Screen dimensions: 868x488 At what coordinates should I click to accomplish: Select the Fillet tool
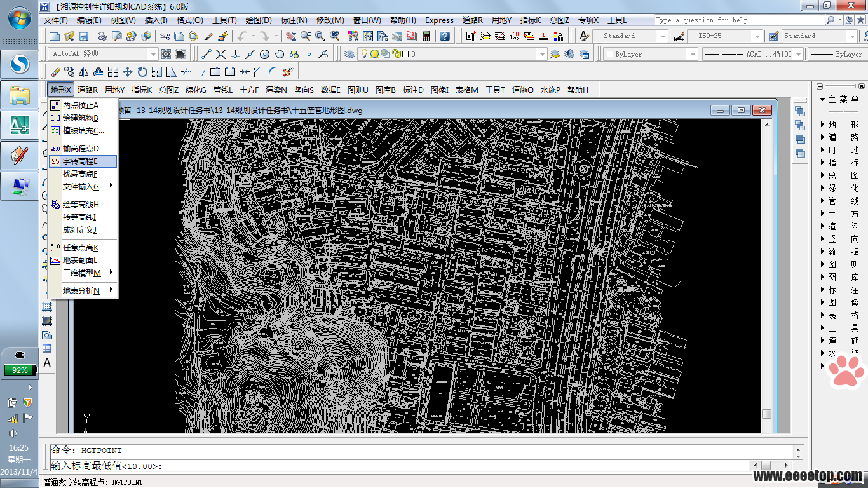[x=274, y=72]
